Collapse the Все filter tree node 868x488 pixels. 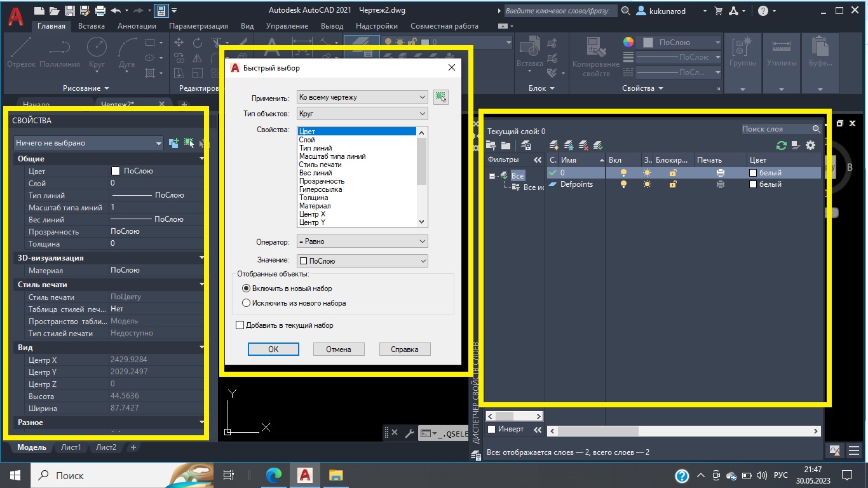[x=492, y=176]
